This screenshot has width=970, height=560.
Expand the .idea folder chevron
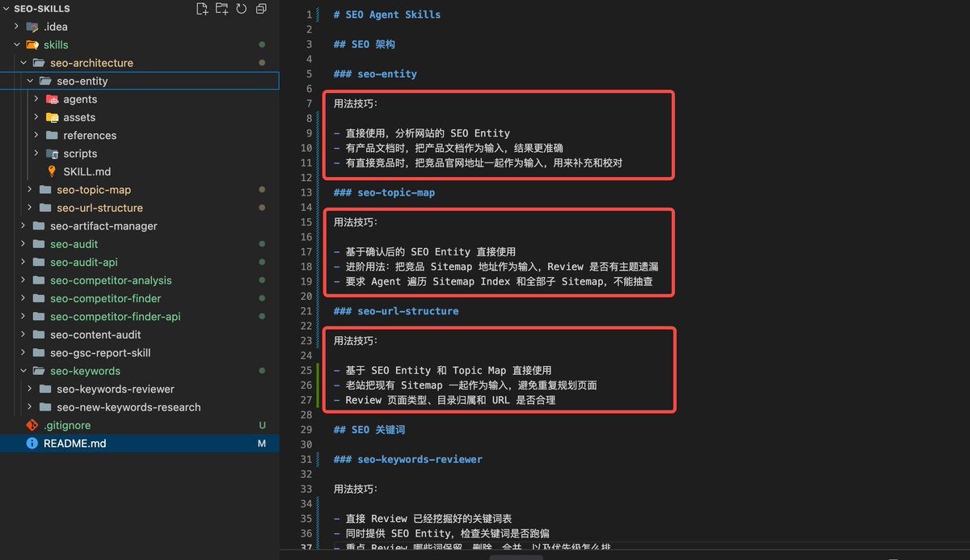[x=16, y=27]
